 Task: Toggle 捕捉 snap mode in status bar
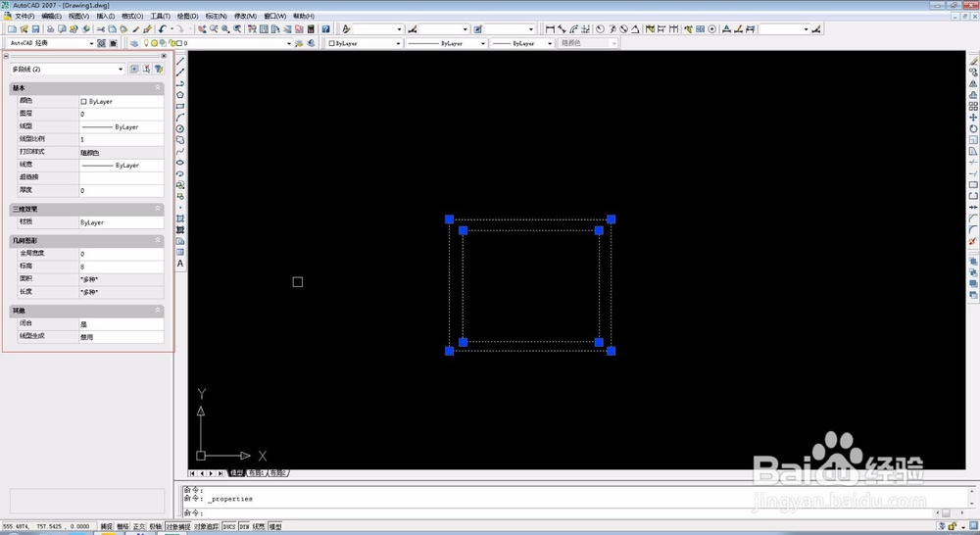[x=107, y=527]
